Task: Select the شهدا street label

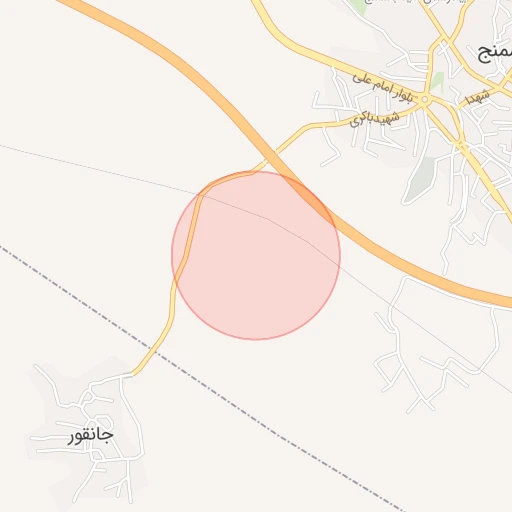Action: point(477,97)
